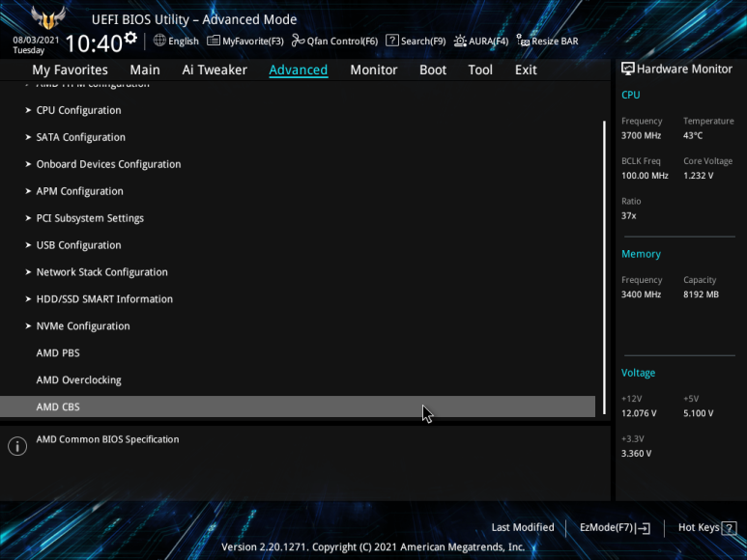Open the Boot tab
This screenshot has height=560, width=747.
[x=433, y=70]
